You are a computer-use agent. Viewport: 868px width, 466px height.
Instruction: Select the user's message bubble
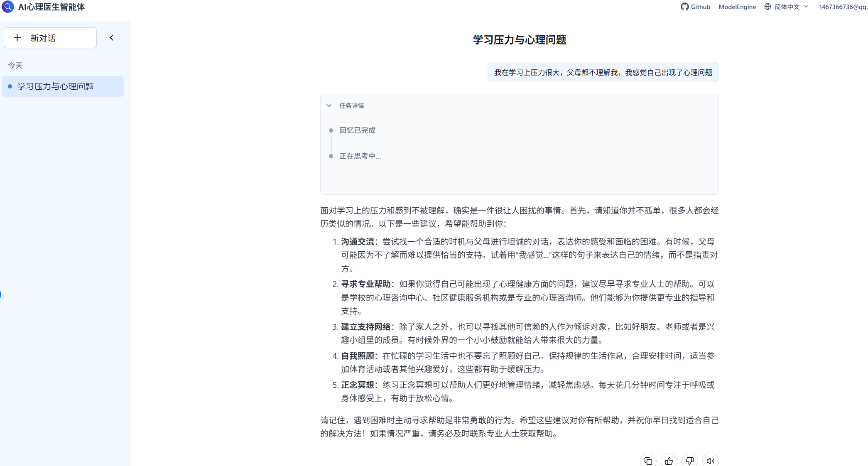point(603,72)
